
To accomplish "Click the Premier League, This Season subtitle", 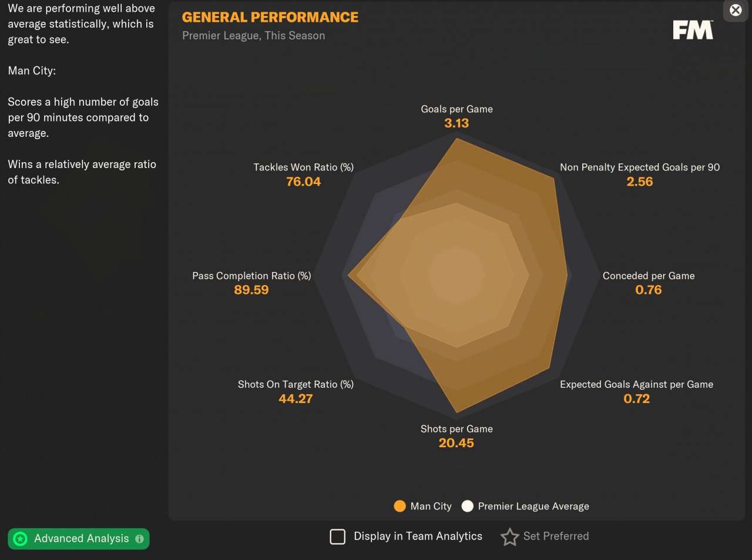I will [x=253, y=36].
